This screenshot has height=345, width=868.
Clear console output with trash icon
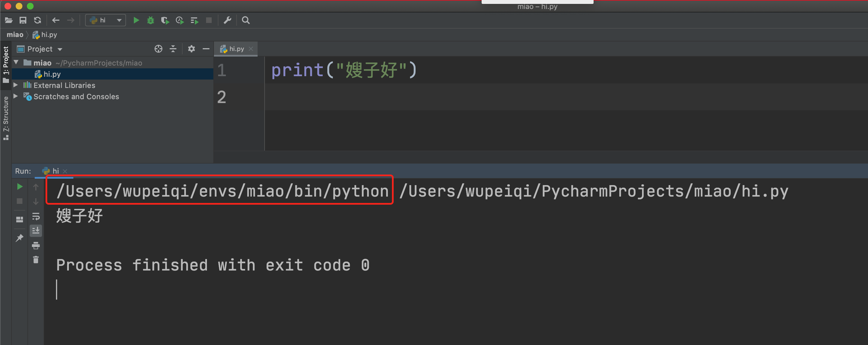coord(36,259)
